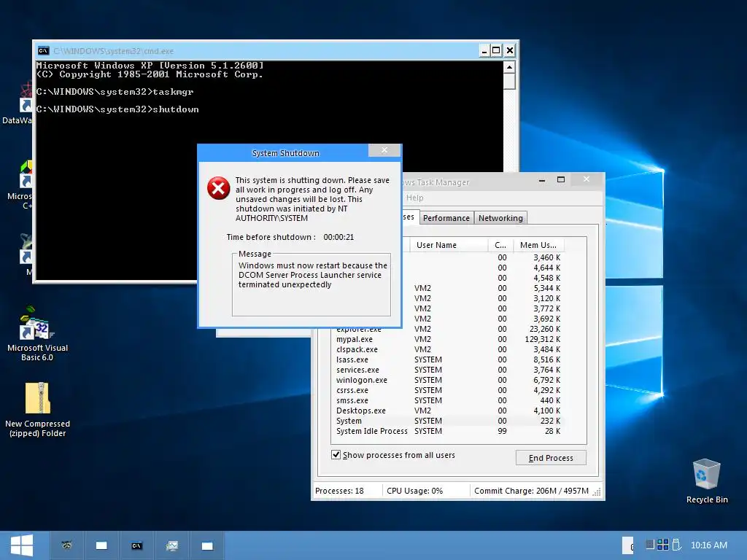The width and height of the screenshot is (747, 560).
Task: Select the Microsoft Visual Basic 6.0 shortcut
Action: pyautogui.click(x=38, y=333)
